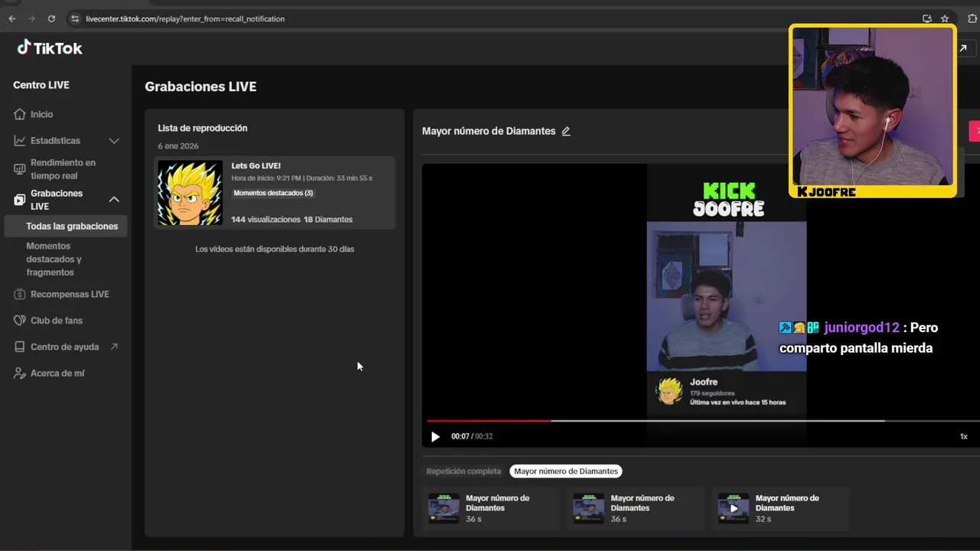The height and width of the screenshot is (551, 980).
Task: Select Mayor número de Diamantes tab
Action: pos(566,471)
